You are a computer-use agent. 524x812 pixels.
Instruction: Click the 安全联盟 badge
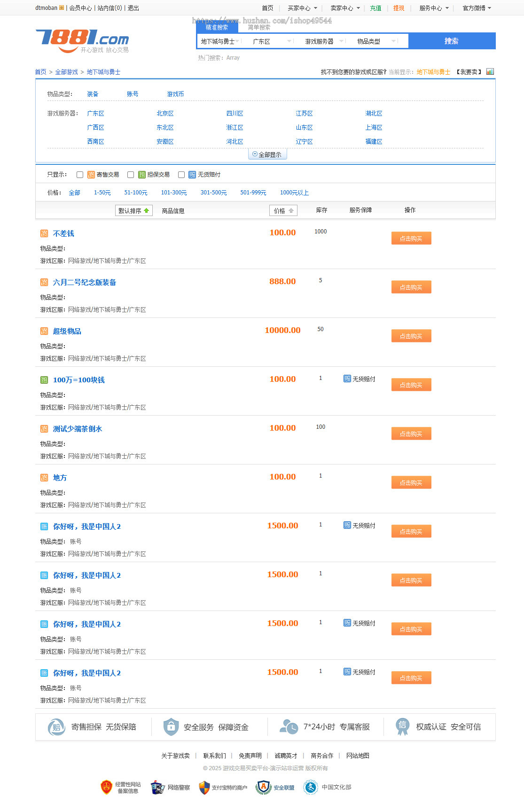tap(275, 787)
